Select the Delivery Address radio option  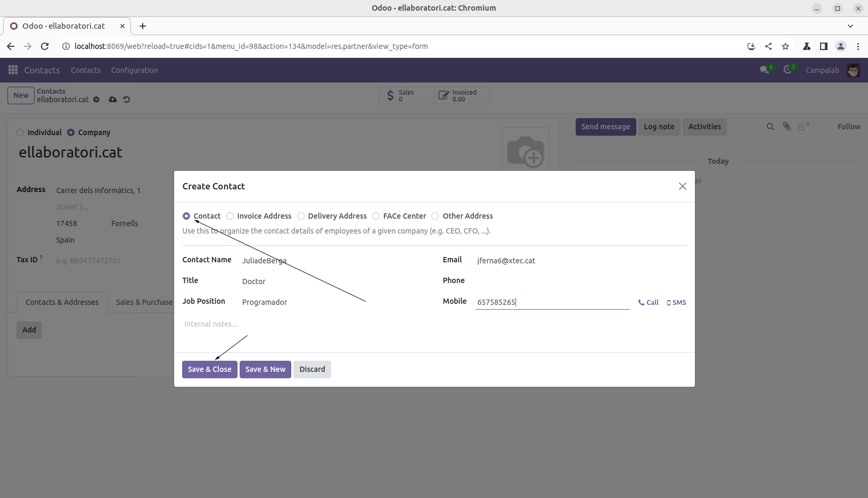click(x=301, y=216)
